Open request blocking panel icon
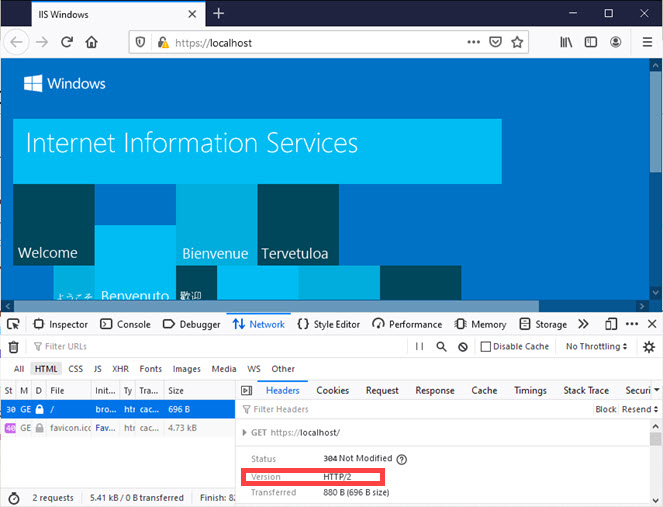 (463, 347)
